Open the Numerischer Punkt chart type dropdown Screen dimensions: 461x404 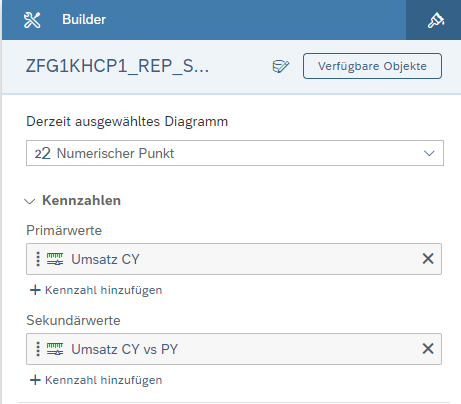pos(235,153)
